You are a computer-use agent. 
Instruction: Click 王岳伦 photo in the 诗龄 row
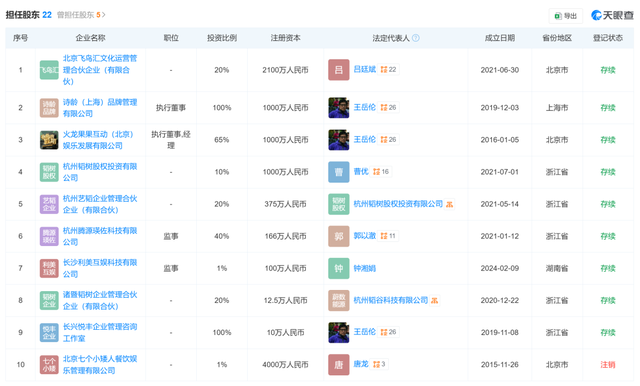(339, 108)
